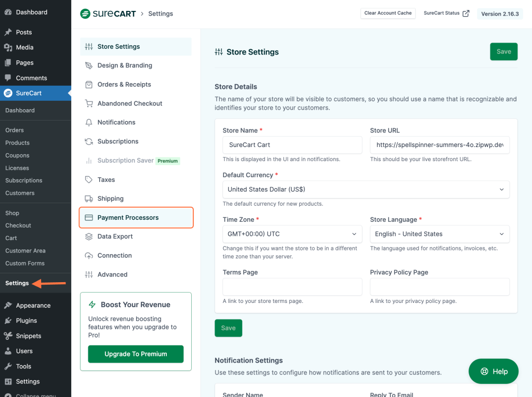Go to SureCart Coupons menu item
Image resolution: width=532 pixels, height=397 pixels.
click(17, 155)
